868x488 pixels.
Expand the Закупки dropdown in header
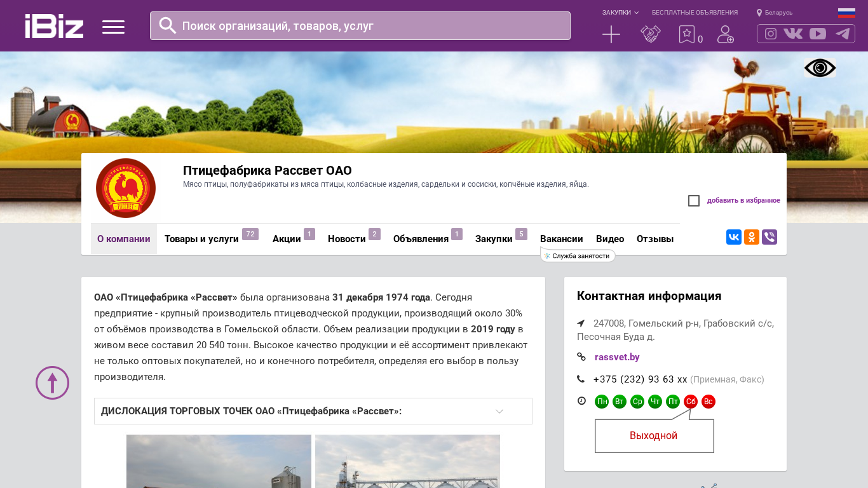[620, 13]
